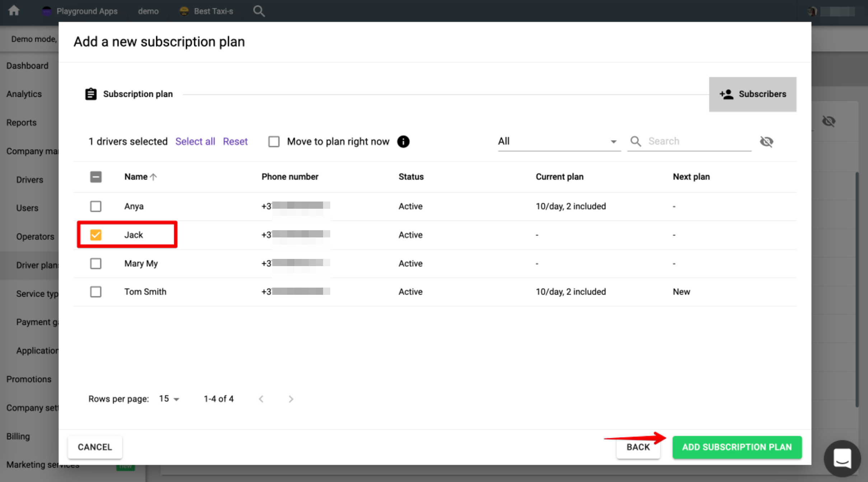Click the home icon in top bar
This screenshot has width=868, height=482.
pos(14,11)
